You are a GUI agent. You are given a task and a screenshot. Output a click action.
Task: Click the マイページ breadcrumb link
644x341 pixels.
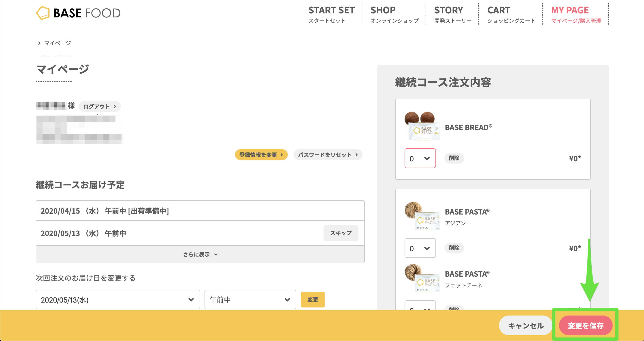coord(58,43)
